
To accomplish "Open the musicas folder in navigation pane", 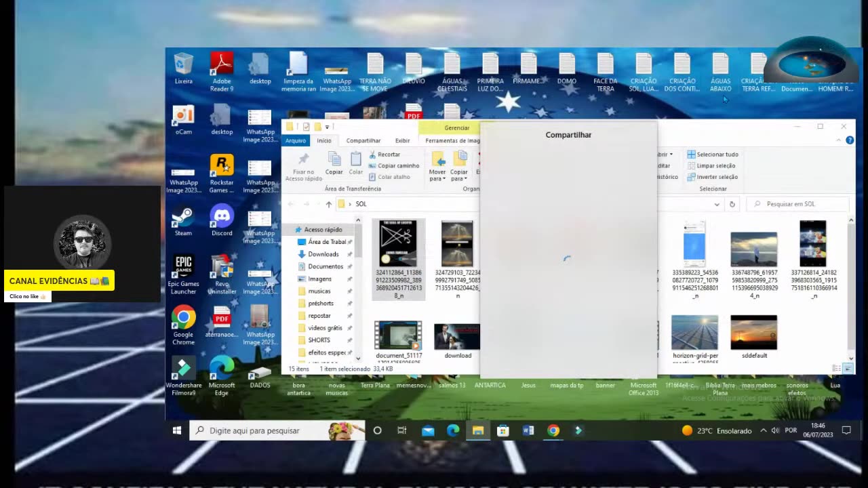I will (319, 291).
